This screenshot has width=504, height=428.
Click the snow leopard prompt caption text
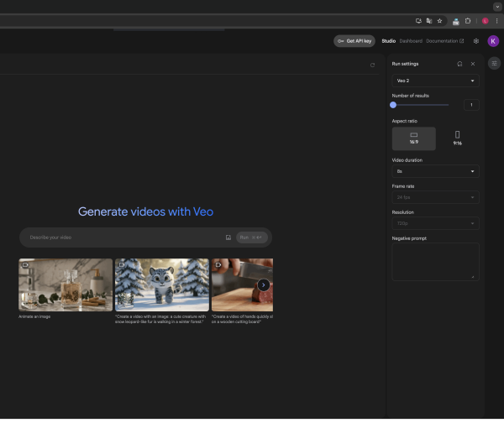[160, 319]
